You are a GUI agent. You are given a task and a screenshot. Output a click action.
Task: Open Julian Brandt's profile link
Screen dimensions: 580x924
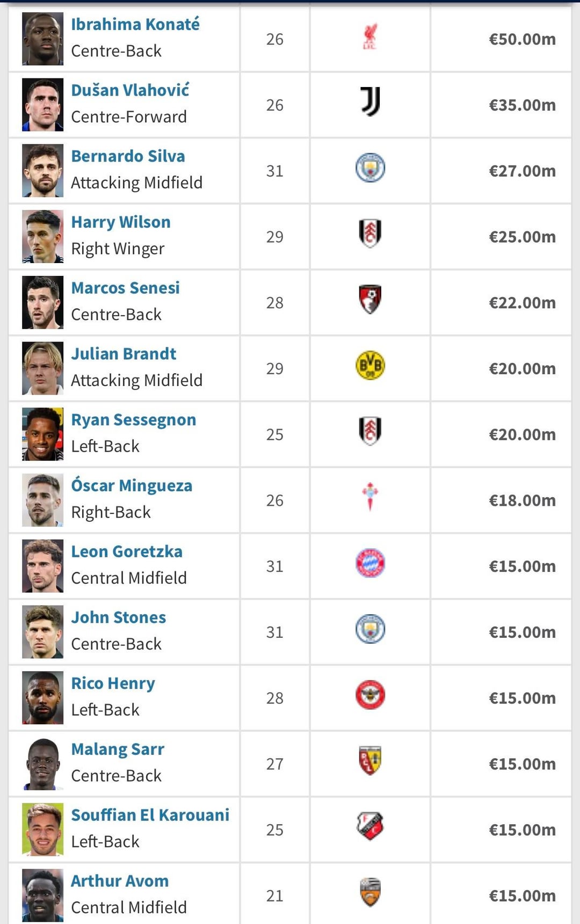(x=124, y=354)
